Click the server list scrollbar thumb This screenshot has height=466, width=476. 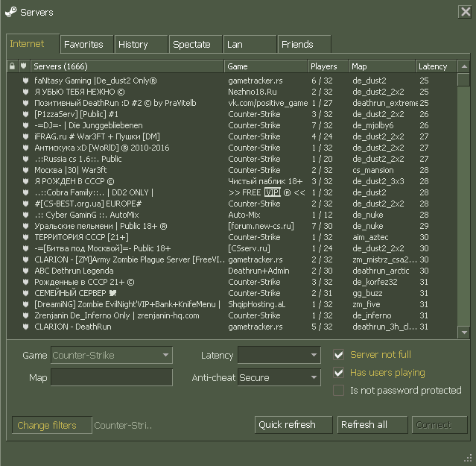(464, 80)
